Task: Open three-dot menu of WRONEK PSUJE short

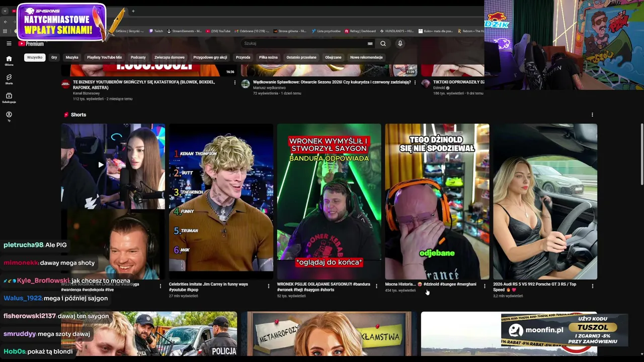Action: click(376, 286)
